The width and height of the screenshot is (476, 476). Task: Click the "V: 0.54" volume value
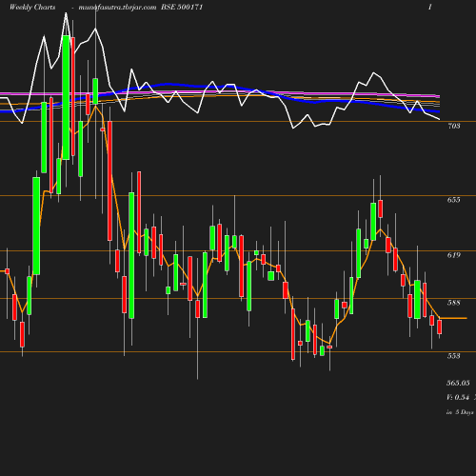458,397
